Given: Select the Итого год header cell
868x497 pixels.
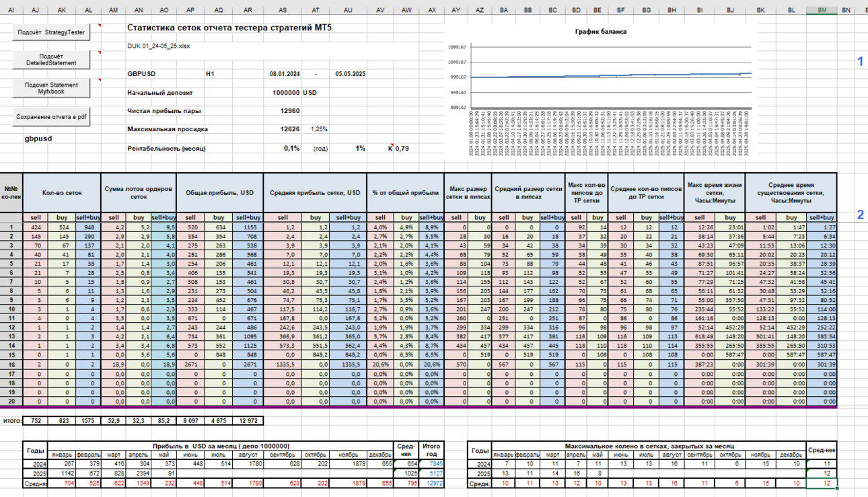Looking at the screenshot, I should point(431,450).
